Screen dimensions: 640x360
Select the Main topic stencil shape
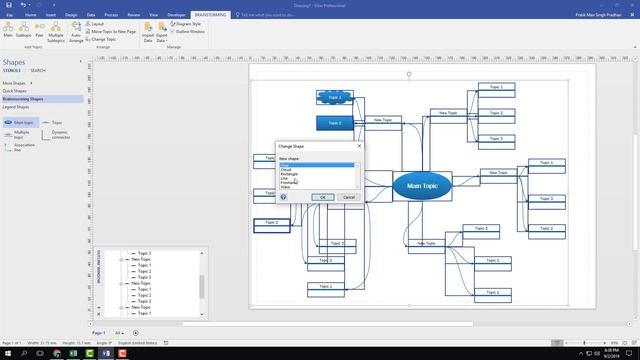click(x=20, y=122)
